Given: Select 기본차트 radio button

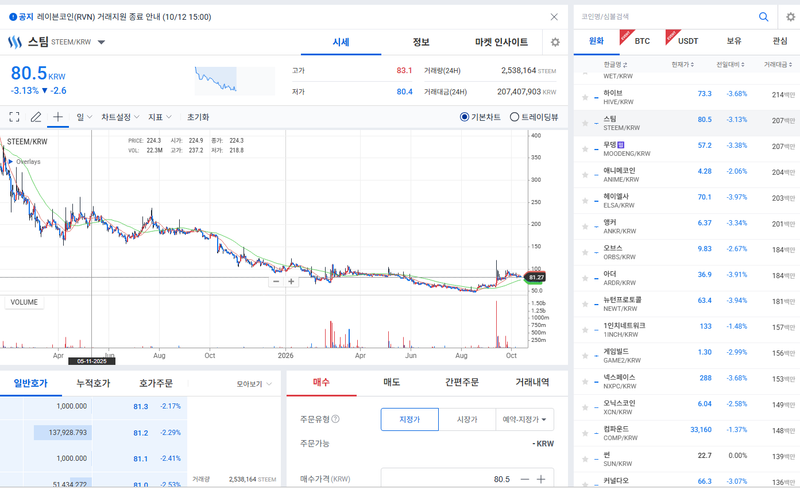Looking at the screenshot, I should coord(464,117).
